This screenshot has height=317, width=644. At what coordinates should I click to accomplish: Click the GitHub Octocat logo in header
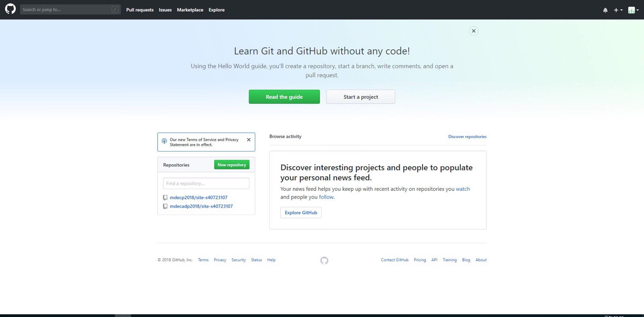[x=10, y=9]
